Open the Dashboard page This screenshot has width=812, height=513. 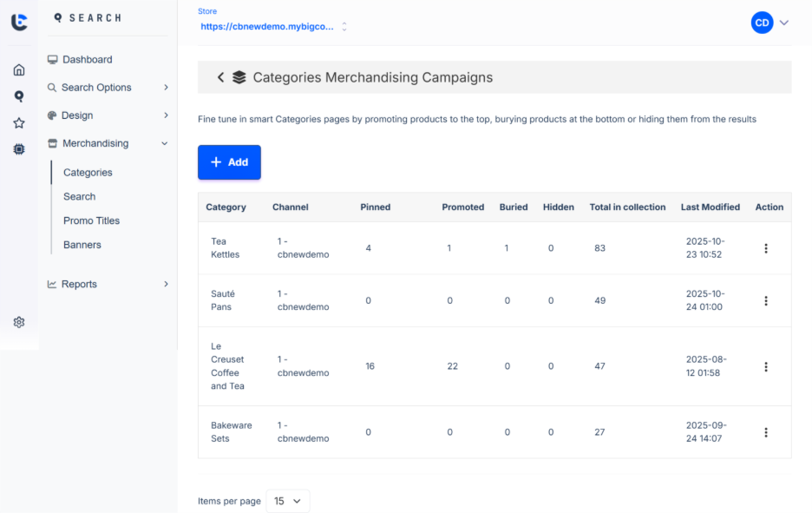tap(87, 60)
